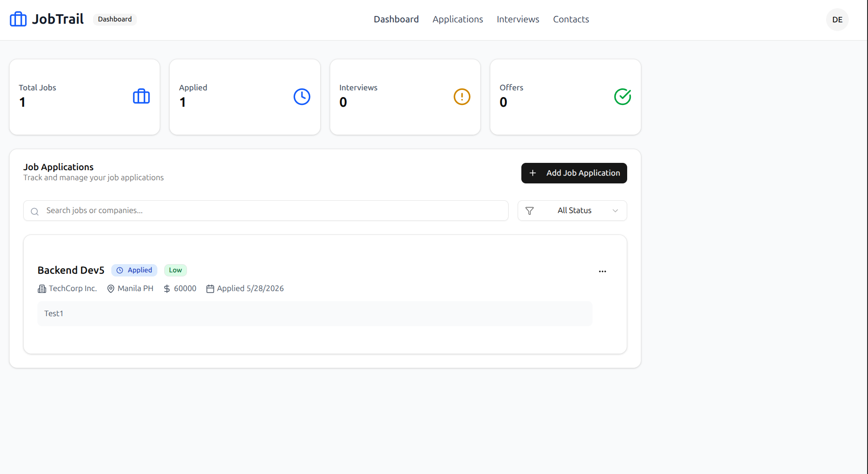This screenshot has width=868, height=474.
Task: Click the Test1 notes box
Action: click(x=315, y=313)
